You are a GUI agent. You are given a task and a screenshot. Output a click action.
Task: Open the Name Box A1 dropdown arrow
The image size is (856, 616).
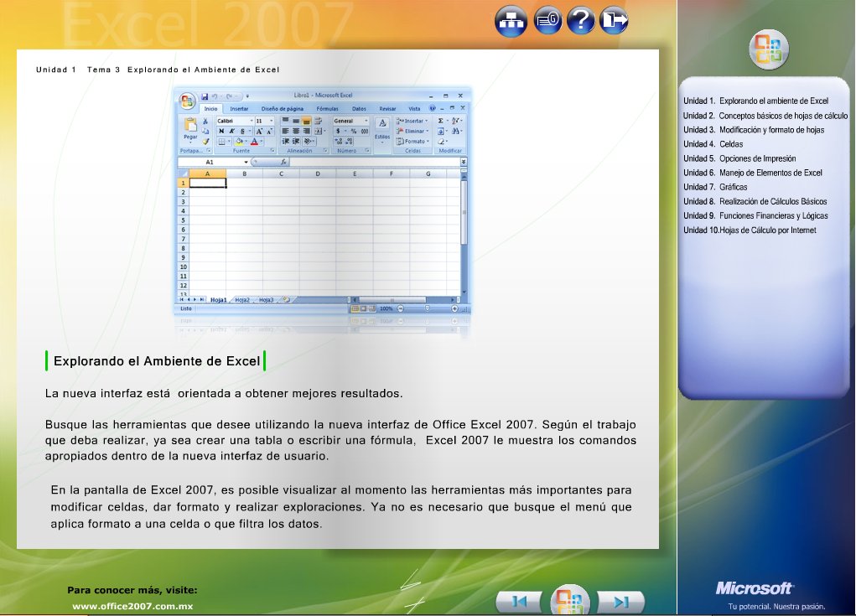click(246, 162)
